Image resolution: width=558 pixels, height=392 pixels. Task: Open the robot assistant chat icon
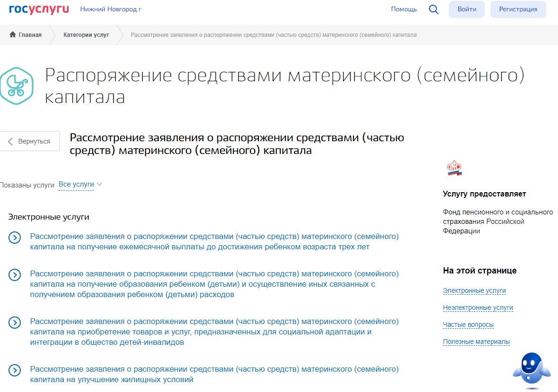(532, 370)
